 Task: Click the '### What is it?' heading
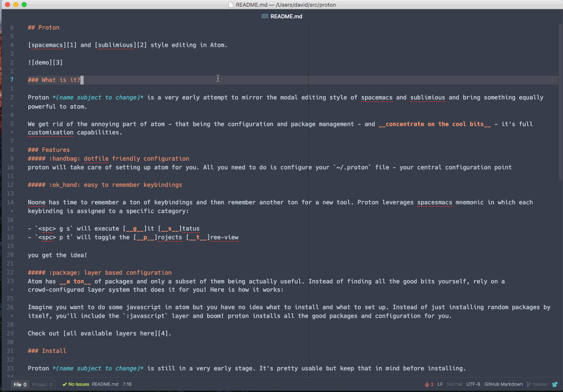(54, 80)
